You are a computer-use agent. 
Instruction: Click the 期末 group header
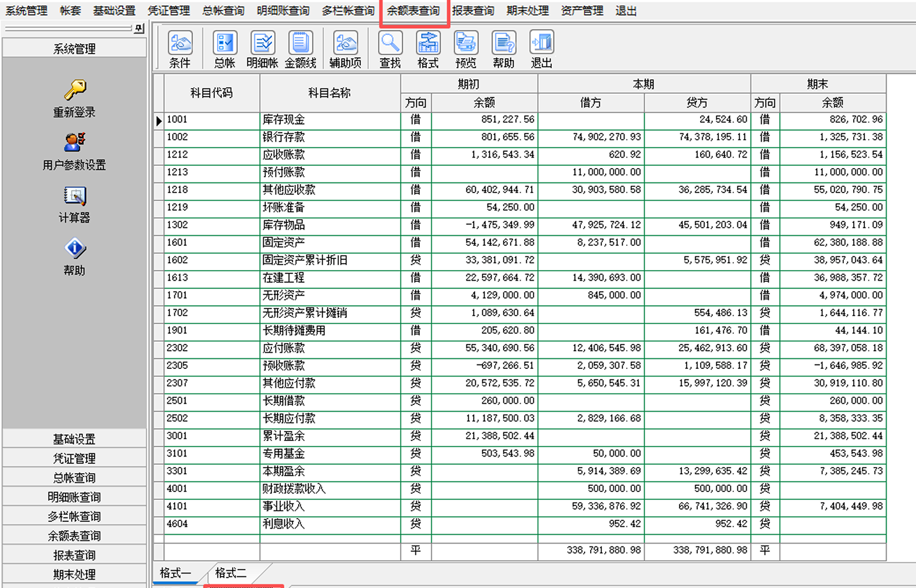click(x=818, y=84)
